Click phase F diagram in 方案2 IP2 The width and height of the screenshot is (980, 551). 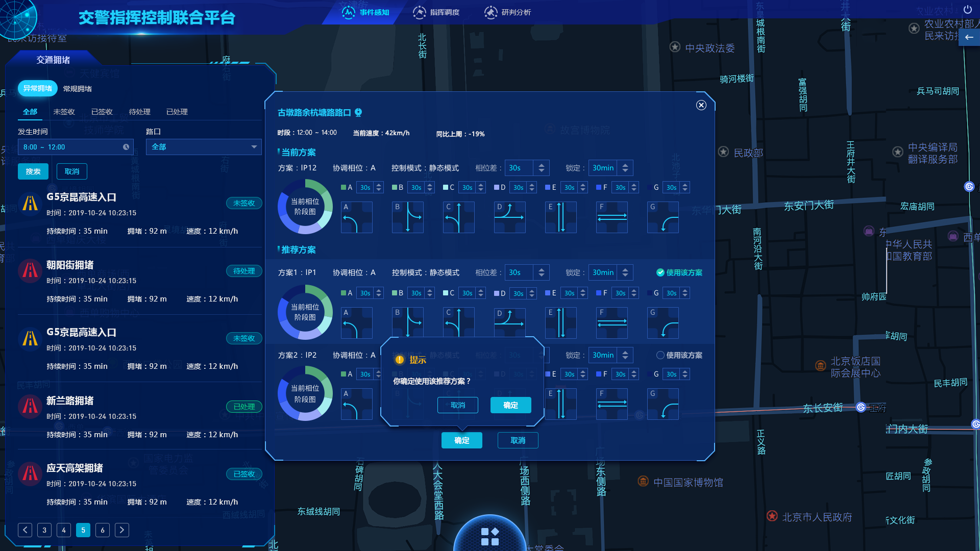pyautogui.click(x=612, y=404)
